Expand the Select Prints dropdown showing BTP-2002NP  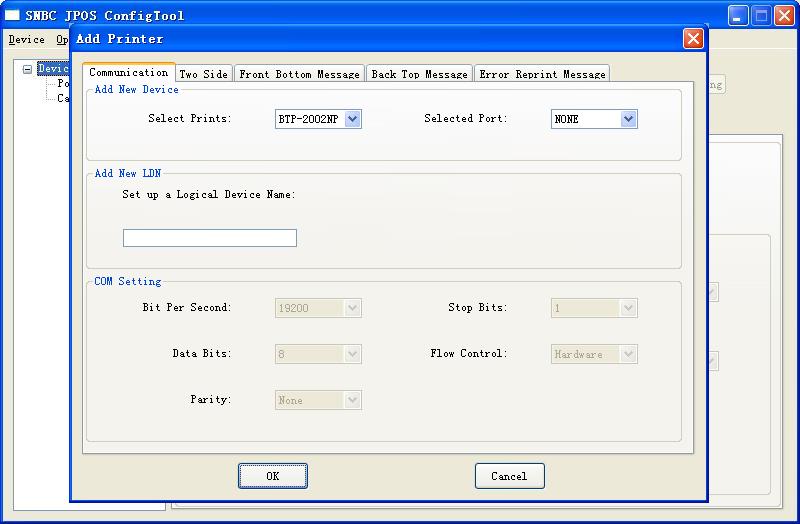(x=318, y=119)
